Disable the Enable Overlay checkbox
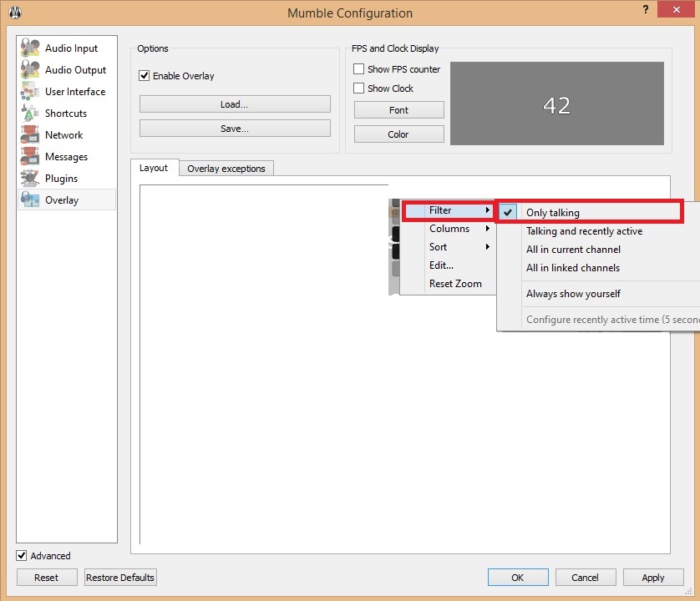 pos(144,75)
